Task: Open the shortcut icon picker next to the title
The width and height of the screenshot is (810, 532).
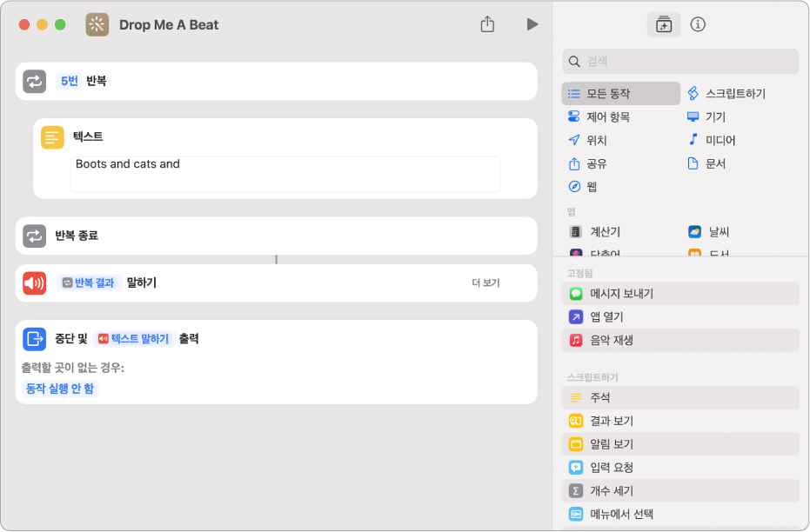Action: coord(97,24)
